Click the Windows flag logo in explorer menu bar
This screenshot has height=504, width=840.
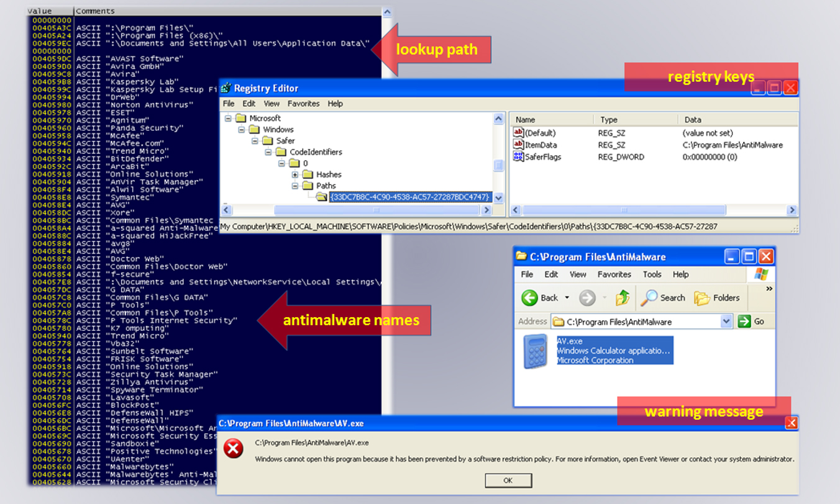pos(761,274)
